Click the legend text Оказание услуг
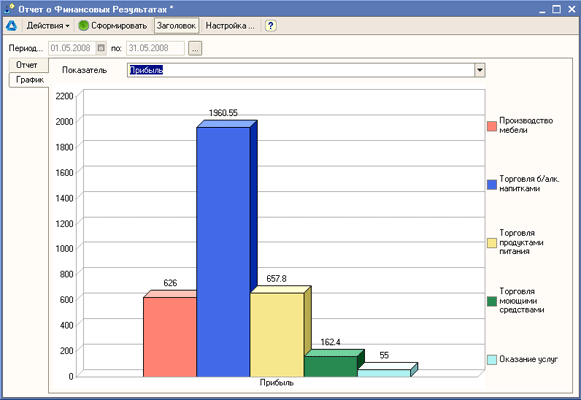581x400 pixels. (528, 359)
